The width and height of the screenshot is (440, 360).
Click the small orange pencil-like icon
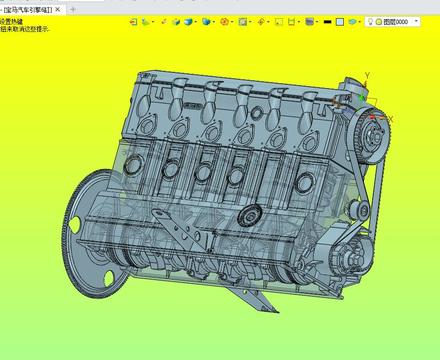tap(164, 22)
